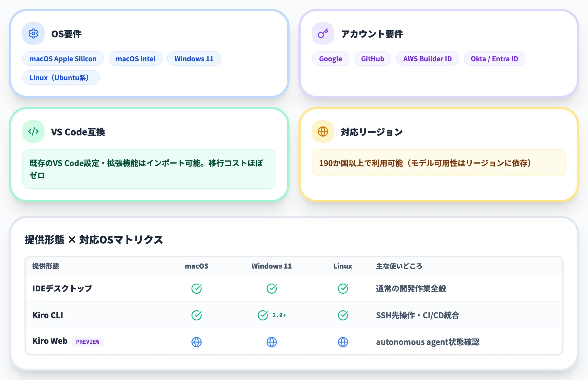Click the SSH先操作・CI/CD統合 cell

pyautogui.click(x=418, y=315)
